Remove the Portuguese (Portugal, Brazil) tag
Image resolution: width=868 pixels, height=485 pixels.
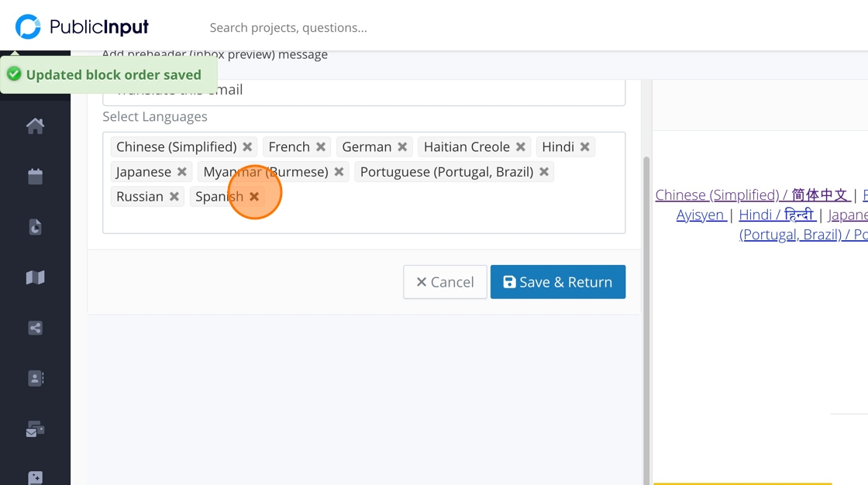(544, 172)
